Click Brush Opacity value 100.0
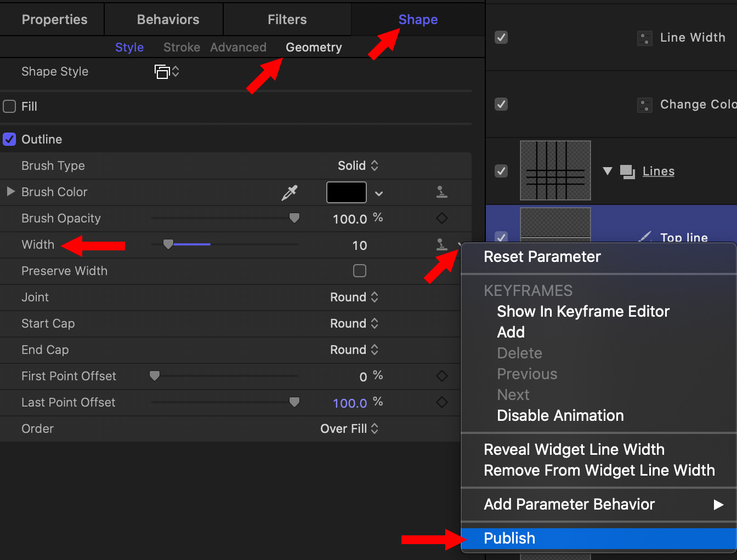The image size is (737, 560). pyautogui.click(x=350, y=219)
